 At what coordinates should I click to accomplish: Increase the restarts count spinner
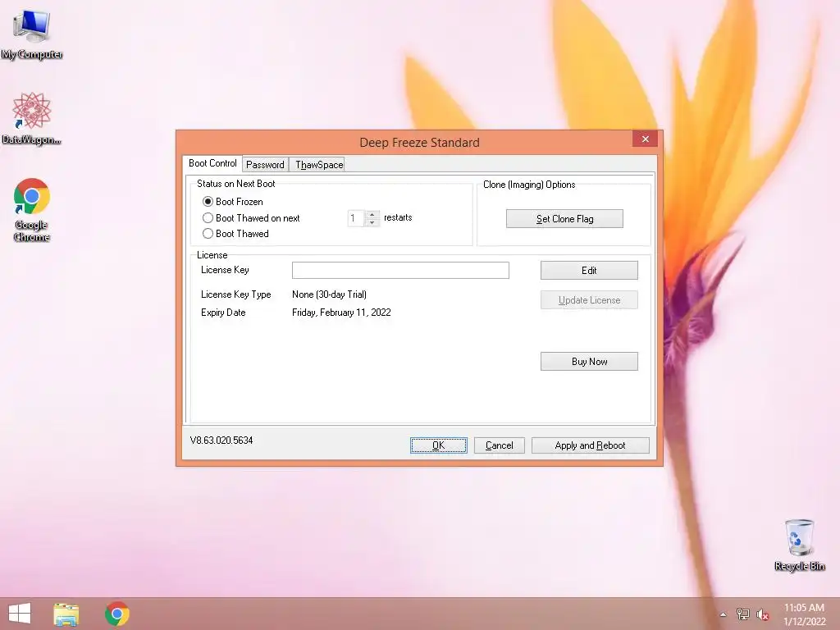point(372,214)
